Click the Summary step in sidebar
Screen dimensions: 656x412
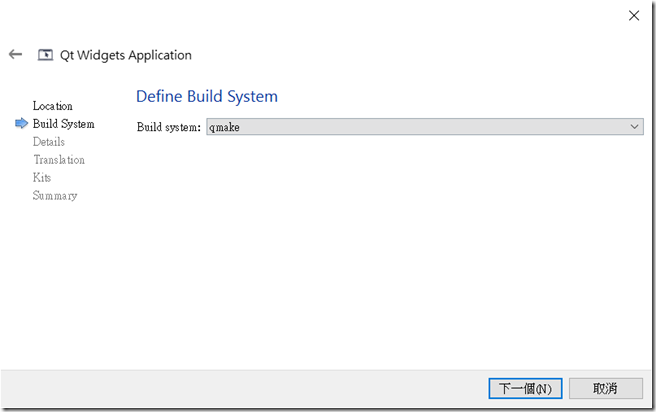[x=55, y=195]
